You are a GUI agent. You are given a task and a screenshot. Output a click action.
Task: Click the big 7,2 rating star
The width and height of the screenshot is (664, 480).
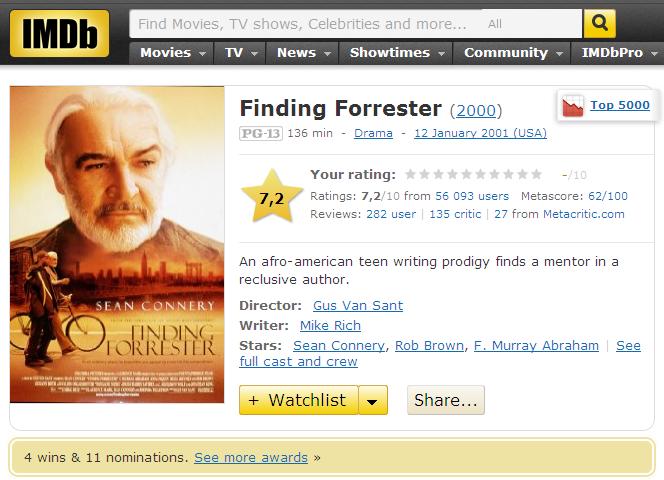pyautogui.click(x=272, y=196)
